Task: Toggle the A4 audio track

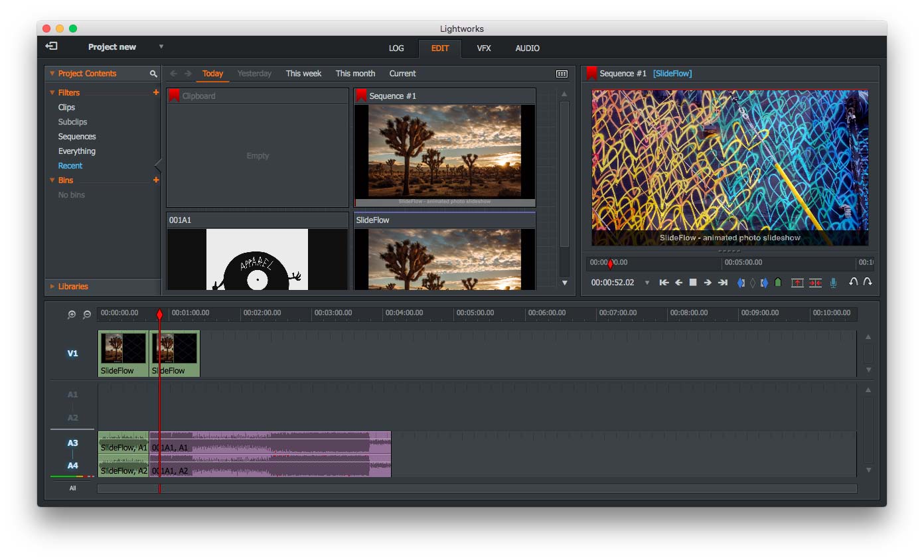Action: click(72, 466)
